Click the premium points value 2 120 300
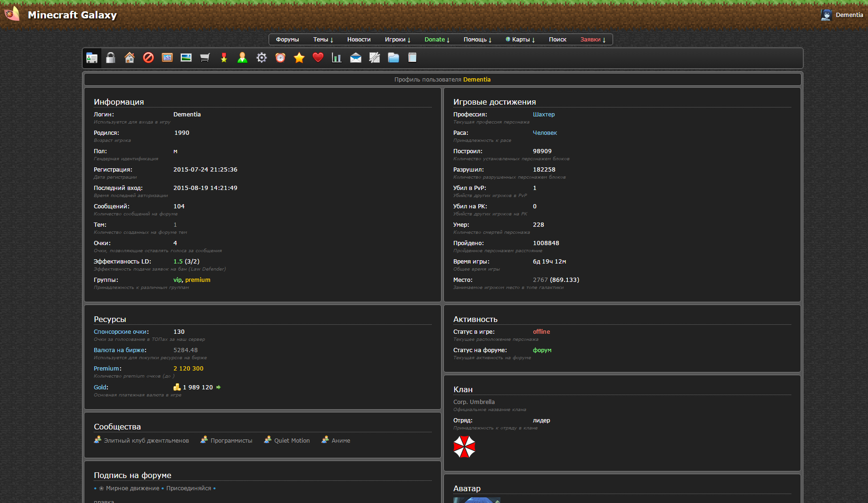The width and height of the screenshot is (868, 503). [x=188, y=369]
